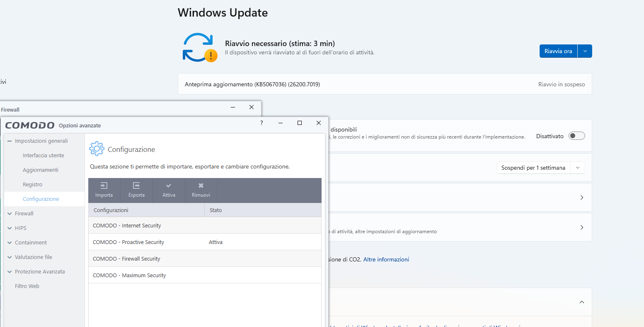
Task: Toggle the Disattivato update switch
Action: (x=576, y=136)
